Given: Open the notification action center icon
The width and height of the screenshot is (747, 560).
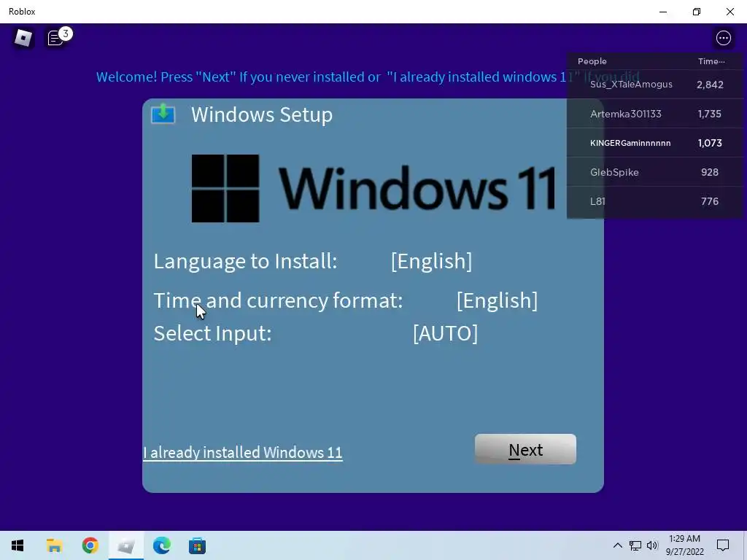Looking at the screenshot, I should (723, 545).
